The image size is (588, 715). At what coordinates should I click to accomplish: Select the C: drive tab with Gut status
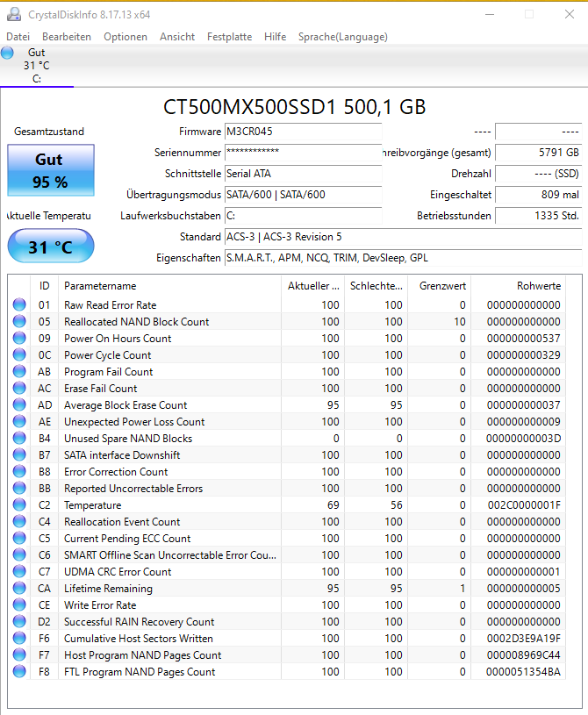point(37,66)
